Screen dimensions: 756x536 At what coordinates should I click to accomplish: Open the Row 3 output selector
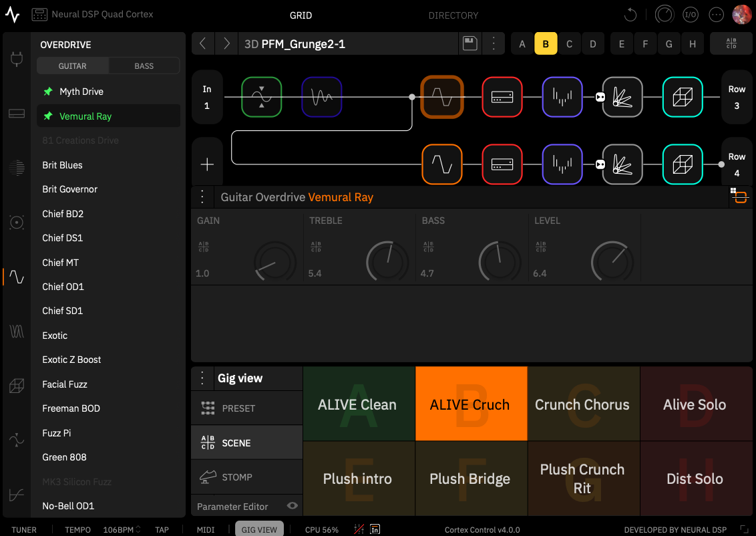(736, 97)
